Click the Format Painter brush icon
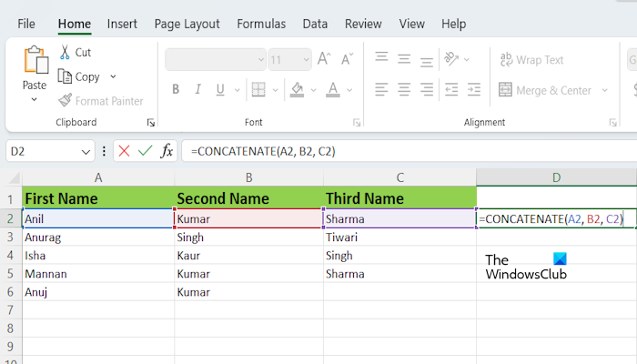This screenshot has width=637, height=364. coord(66,101)
